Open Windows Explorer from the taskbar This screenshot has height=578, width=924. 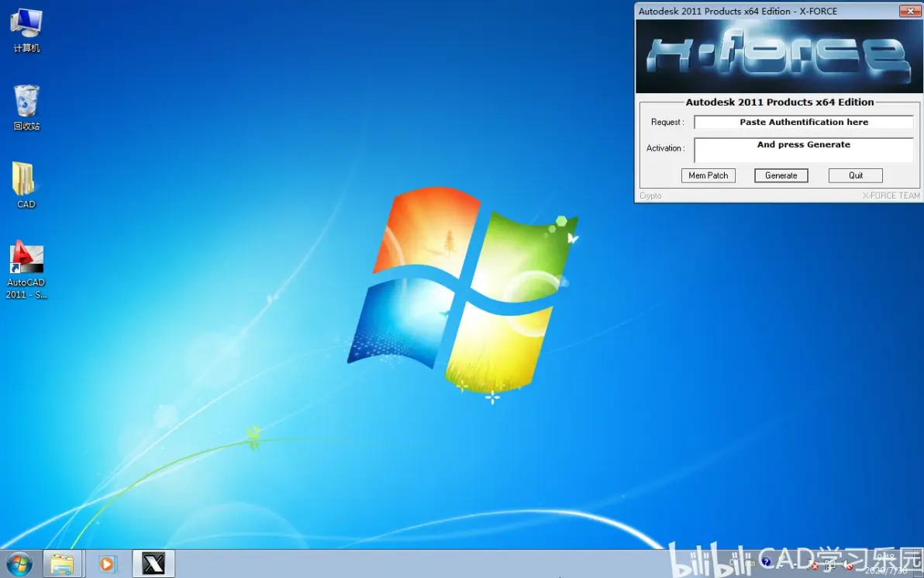(x=62, y=564)
